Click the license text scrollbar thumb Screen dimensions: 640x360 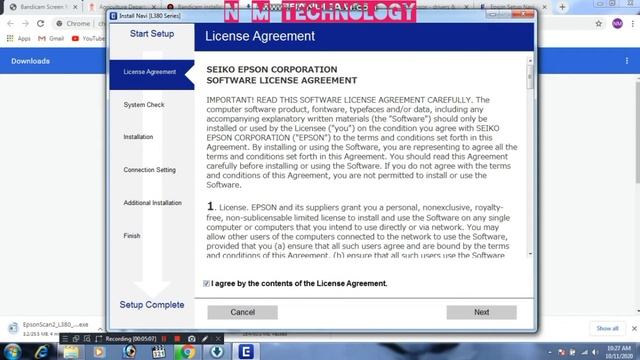pos(530,77)
